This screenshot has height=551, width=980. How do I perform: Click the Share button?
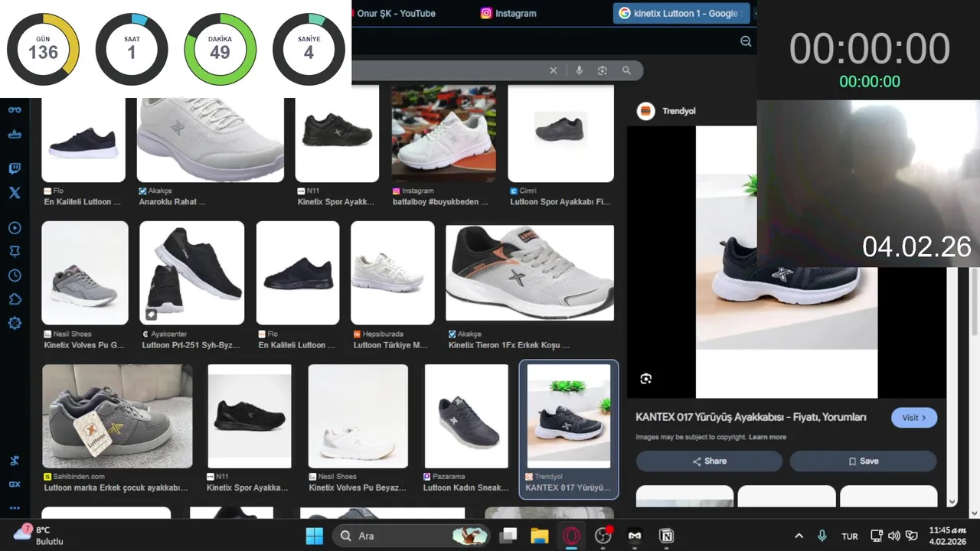(709, 461)
